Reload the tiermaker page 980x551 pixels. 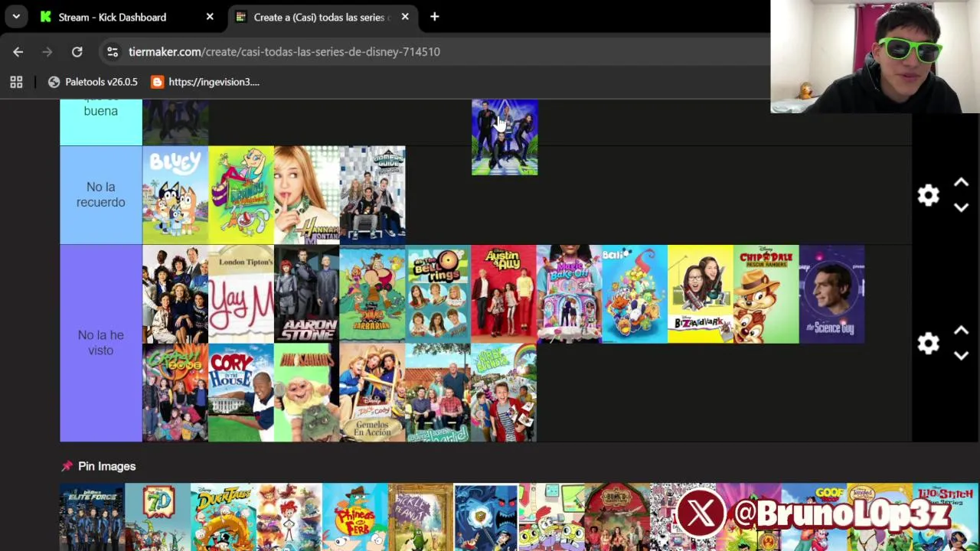coord(77,52)
